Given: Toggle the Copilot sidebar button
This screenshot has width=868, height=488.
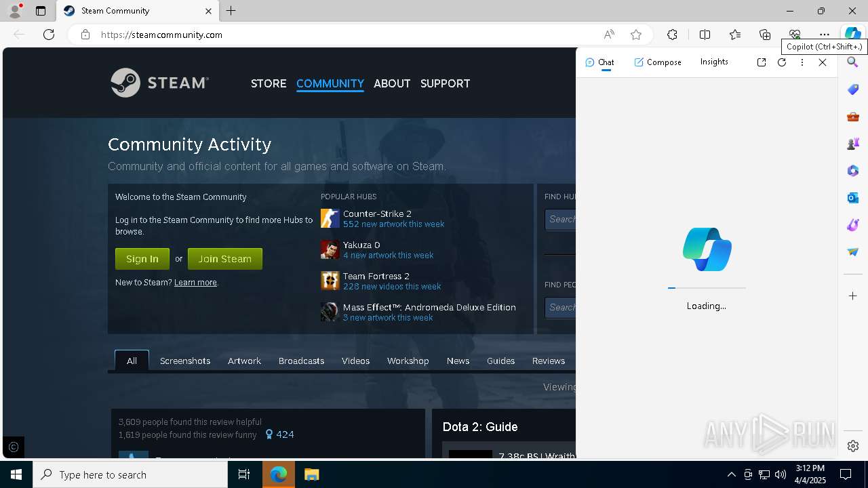Looking at the screenshot, I should tap(852, 35).
